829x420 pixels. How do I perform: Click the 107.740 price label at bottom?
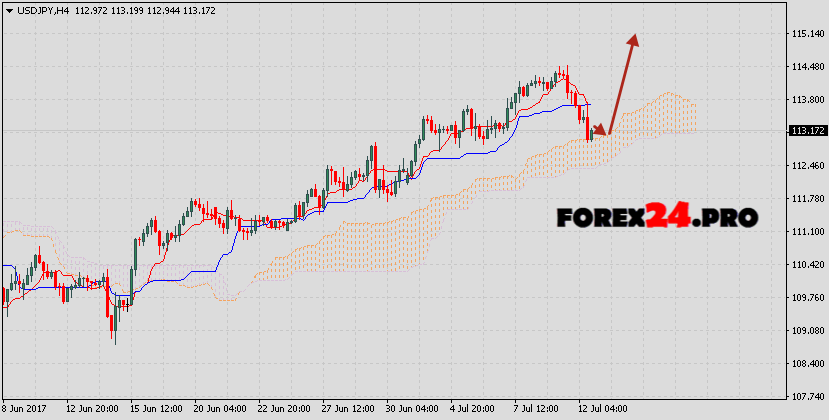coord(806,395)
